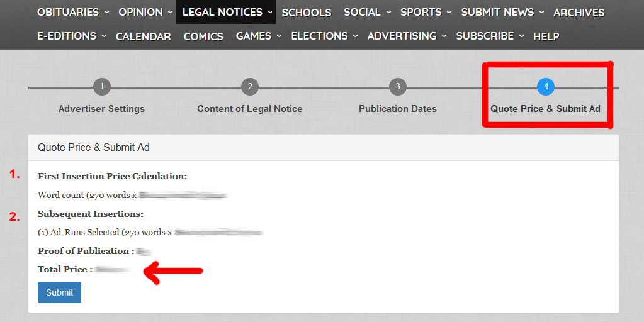Viewport: 644px width, 322px height.
Task: Open the Submit News dropdown
Action: (x=502, y=12)
